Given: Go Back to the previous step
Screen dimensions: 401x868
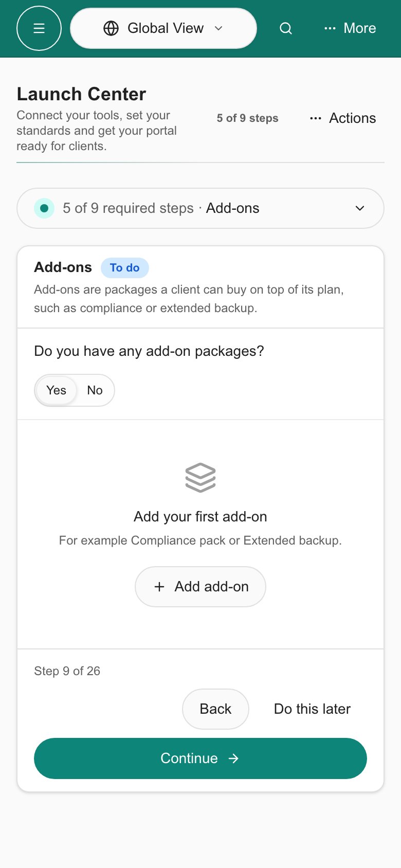Looking at the screenshot, I should (215, 709).
